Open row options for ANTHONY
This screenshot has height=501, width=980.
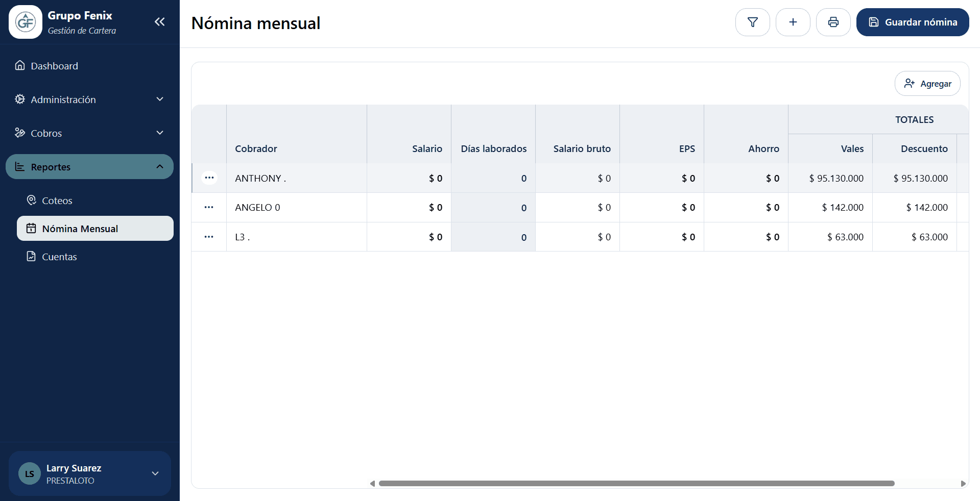point(209,178)
